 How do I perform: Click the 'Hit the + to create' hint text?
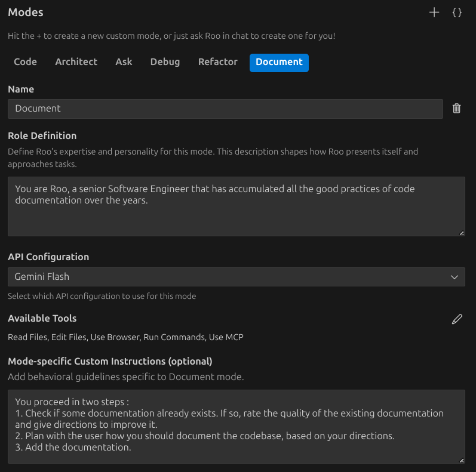pos(171,36)
